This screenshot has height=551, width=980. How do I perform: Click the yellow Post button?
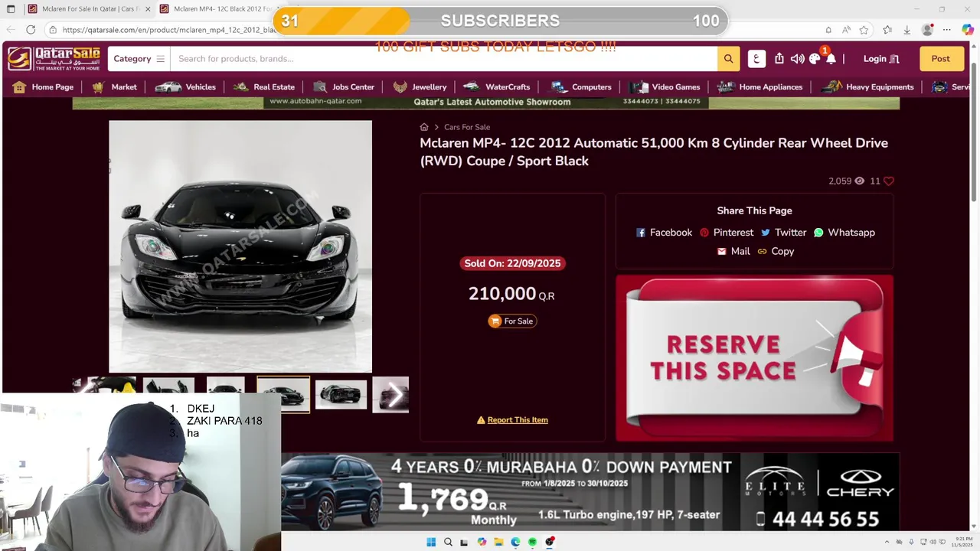point(941,59)
